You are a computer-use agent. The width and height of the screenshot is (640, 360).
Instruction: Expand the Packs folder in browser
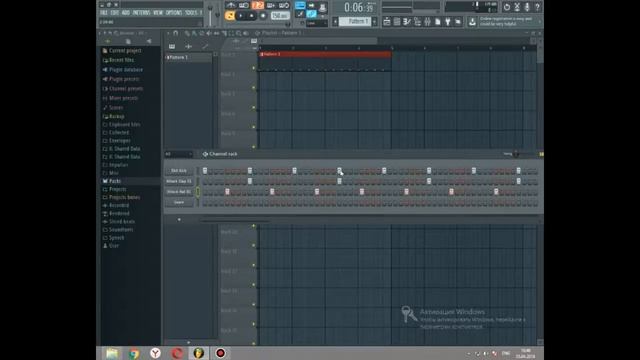[x=115, y=181]
